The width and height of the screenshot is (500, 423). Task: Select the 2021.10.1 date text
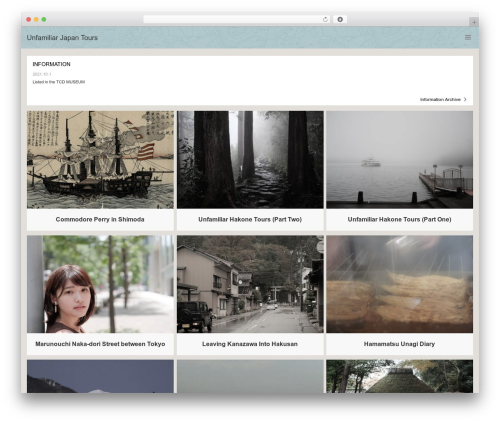(x=42, y=74)
